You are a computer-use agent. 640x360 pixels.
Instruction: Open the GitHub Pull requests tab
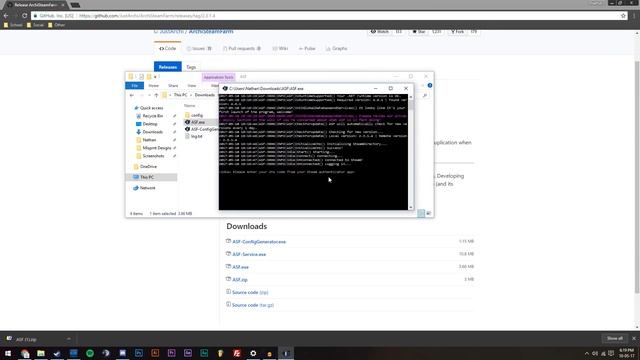tap(242, 48)
